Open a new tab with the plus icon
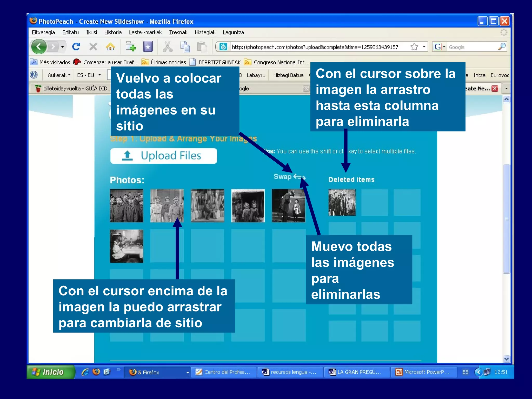 click(x=131, y=47)
